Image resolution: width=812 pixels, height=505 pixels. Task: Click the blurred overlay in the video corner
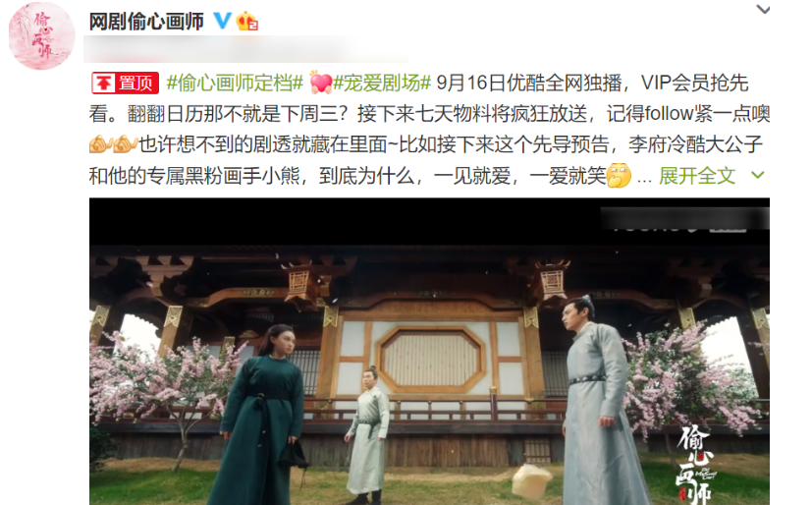coord(684,218)
